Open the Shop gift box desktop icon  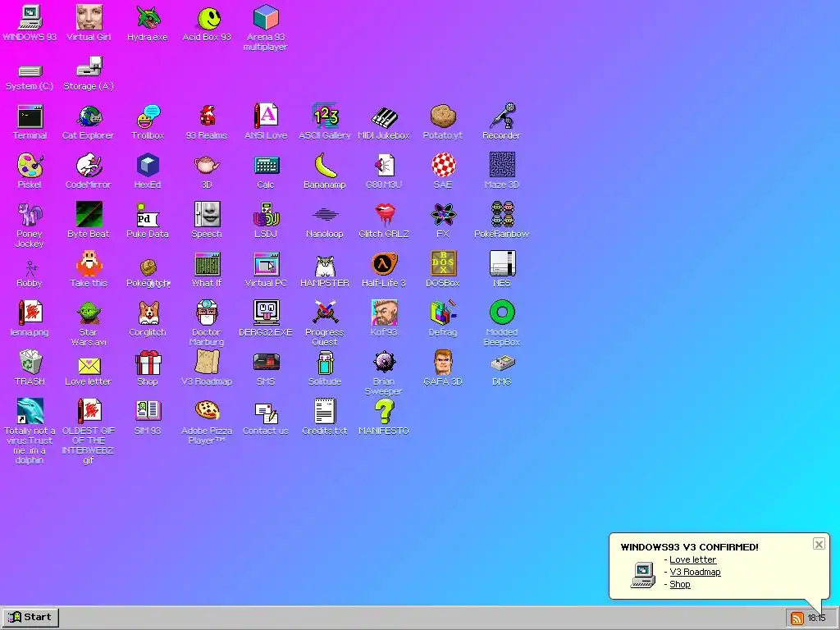148,362
